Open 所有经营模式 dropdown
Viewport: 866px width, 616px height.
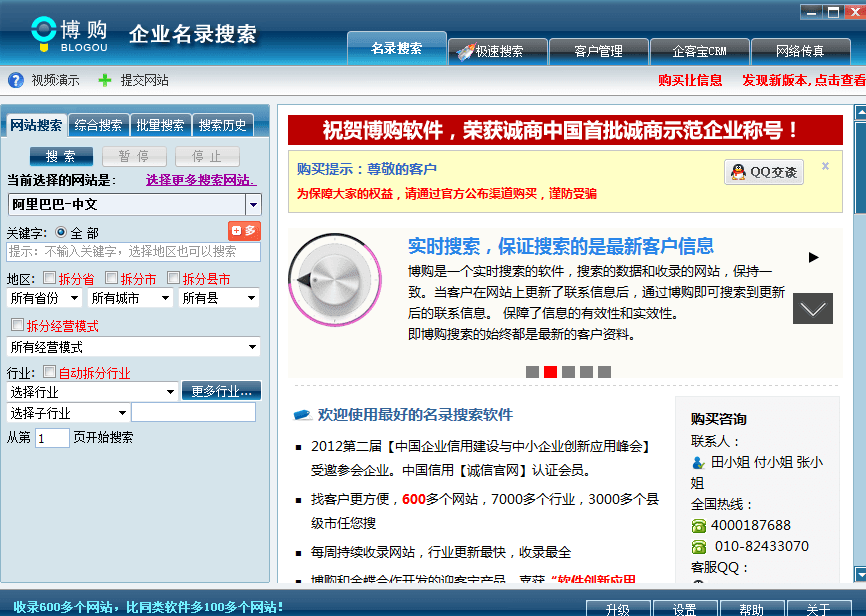click(133, 347)
